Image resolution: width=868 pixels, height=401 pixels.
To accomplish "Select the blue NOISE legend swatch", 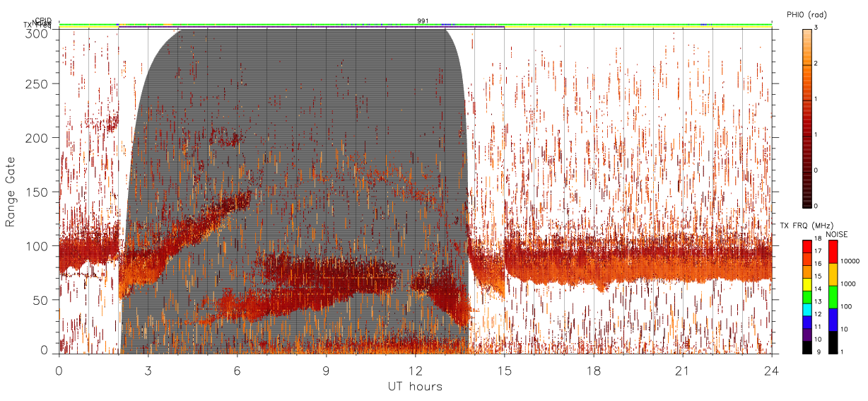I will pyautogui.click(x=833, y=320).
